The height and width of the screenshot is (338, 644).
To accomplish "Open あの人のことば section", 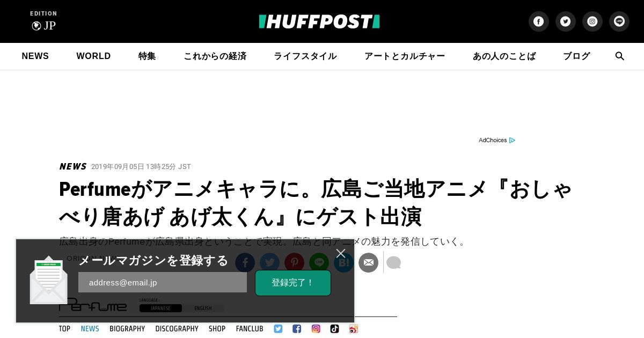I will pos(504,56).
